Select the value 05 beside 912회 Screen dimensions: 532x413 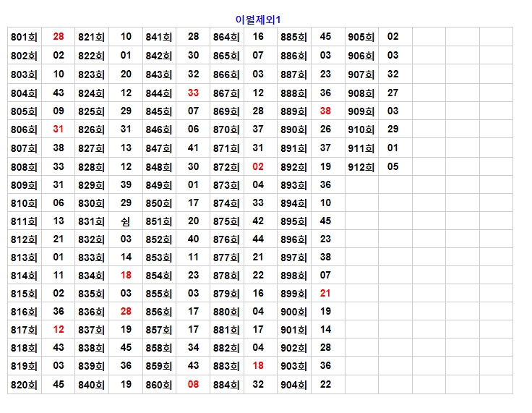tap(392, 166)
